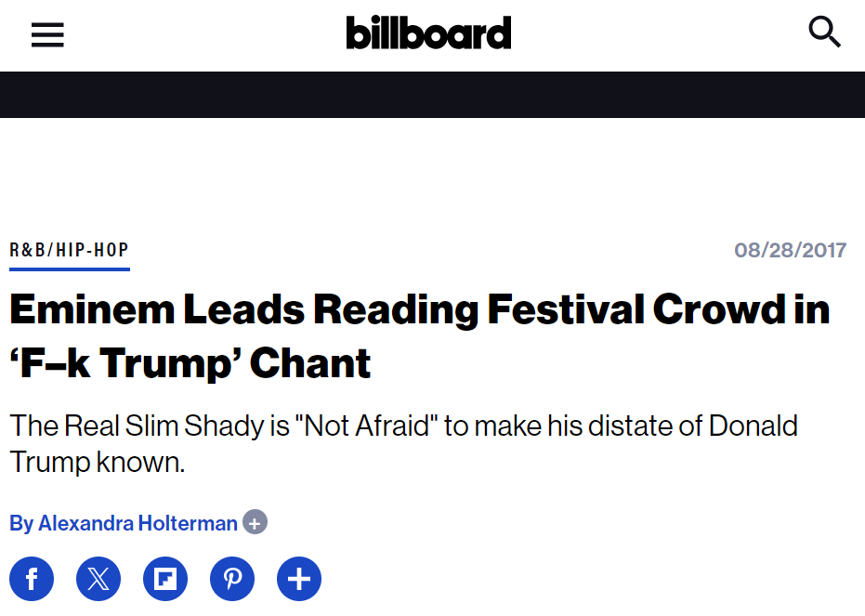865x616 pixels.
Task: Share the article on Facebook
Action: point(32,580)
